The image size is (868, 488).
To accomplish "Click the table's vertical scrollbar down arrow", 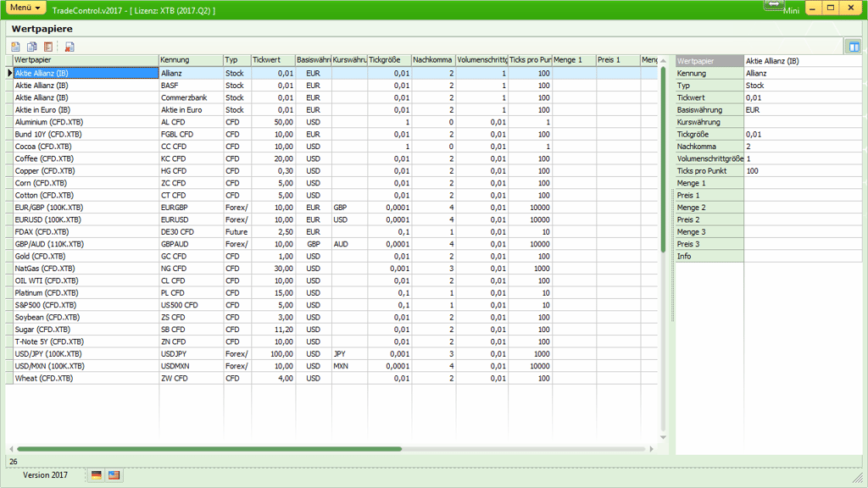I will (663, 437).
